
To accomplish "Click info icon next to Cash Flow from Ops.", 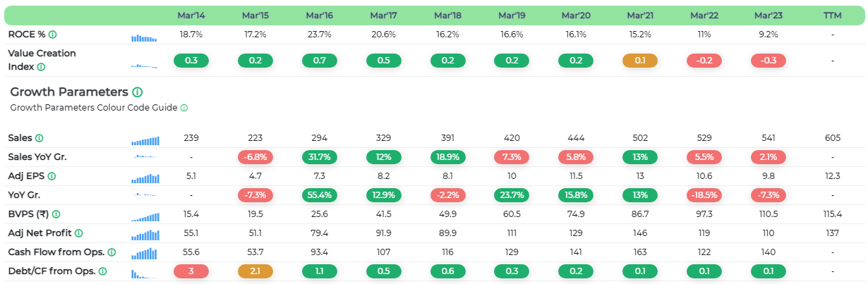I will 111,252.
